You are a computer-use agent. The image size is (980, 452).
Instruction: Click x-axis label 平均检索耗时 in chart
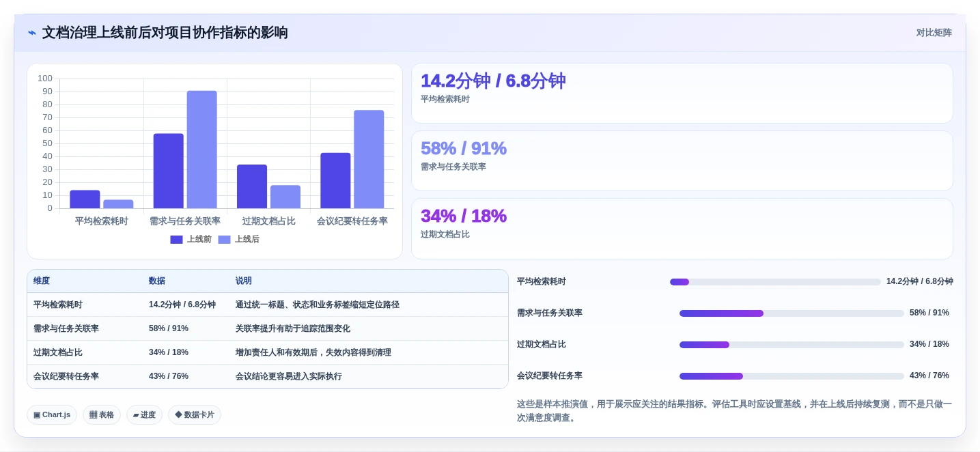click(x=102, y=221)
